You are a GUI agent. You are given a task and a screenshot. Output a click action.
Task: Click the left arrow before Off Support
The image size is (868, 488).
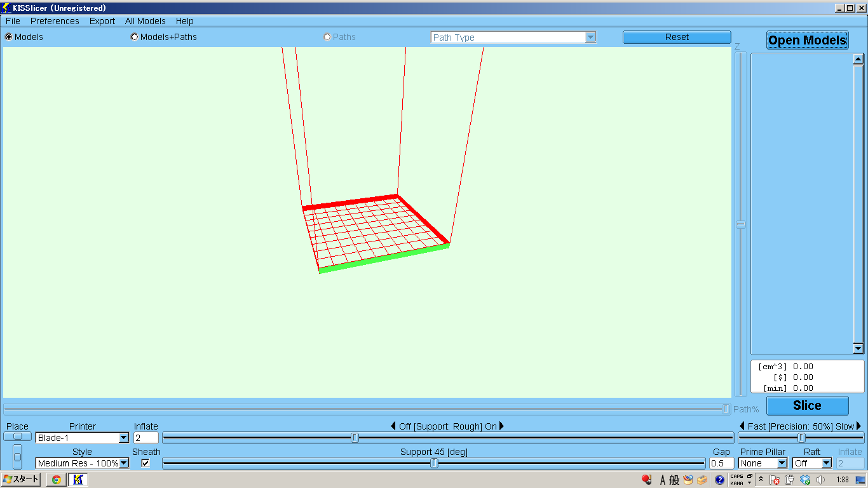tap(393, 426)
